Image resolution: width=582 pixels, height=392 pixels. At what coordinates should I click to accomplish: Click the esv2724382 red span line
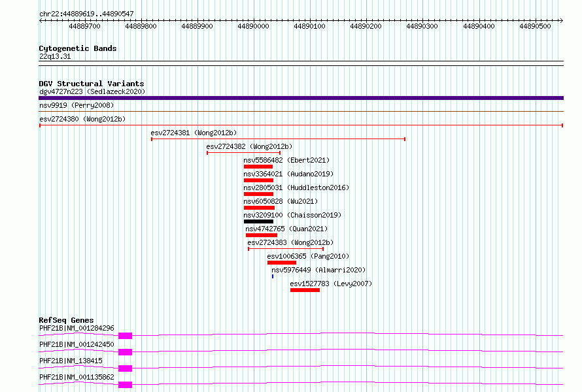click(x=243, y=153)
